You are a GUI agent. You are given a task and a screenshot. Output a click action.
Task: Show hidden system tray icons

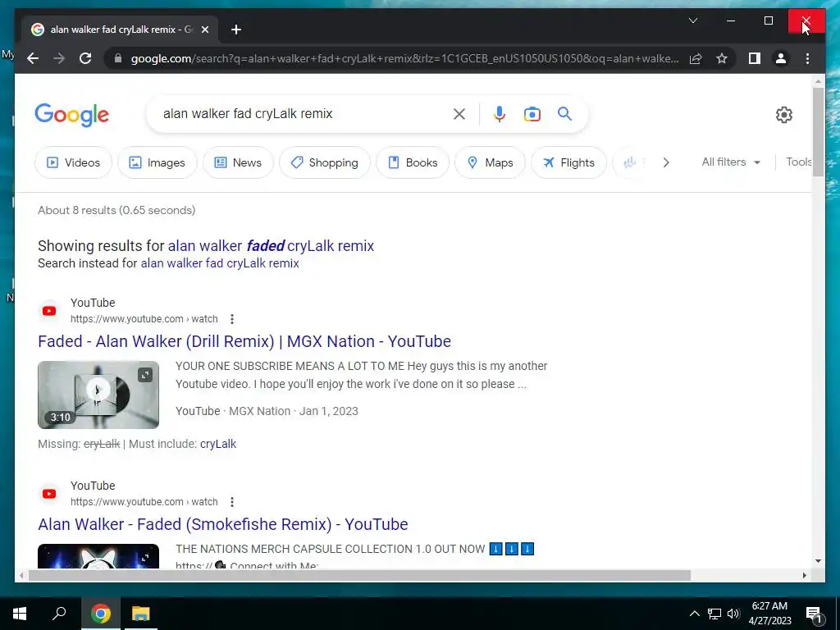[694, 614]
